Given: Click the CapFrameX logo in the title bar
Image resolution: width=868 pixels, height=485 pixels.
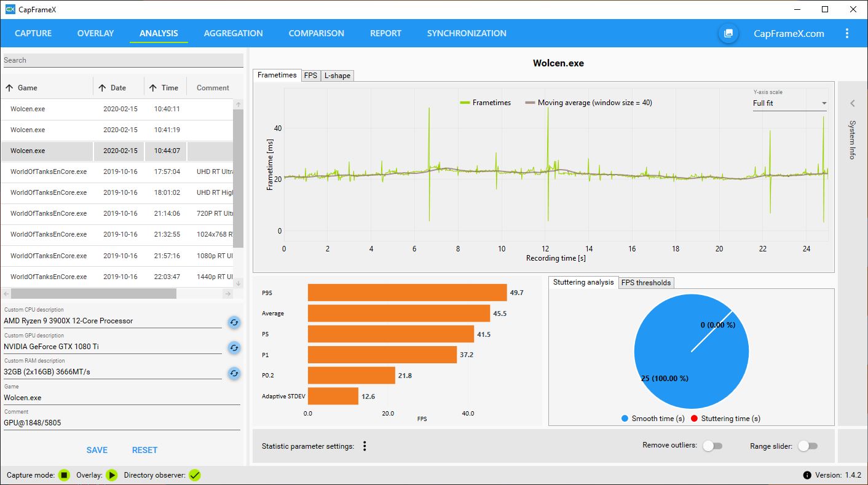Looking at the screenshot, I should (10, 9).
